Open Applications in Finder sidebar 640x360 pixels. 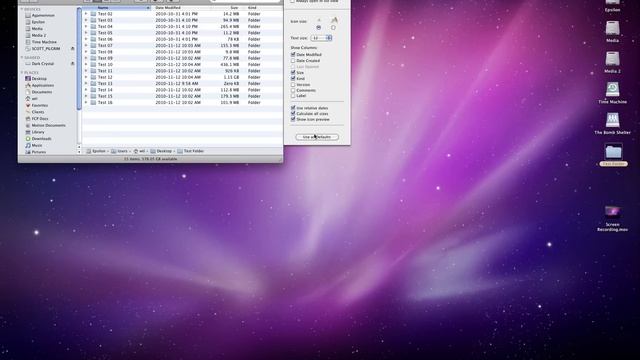pyautogui.click(x=40, y=85)
